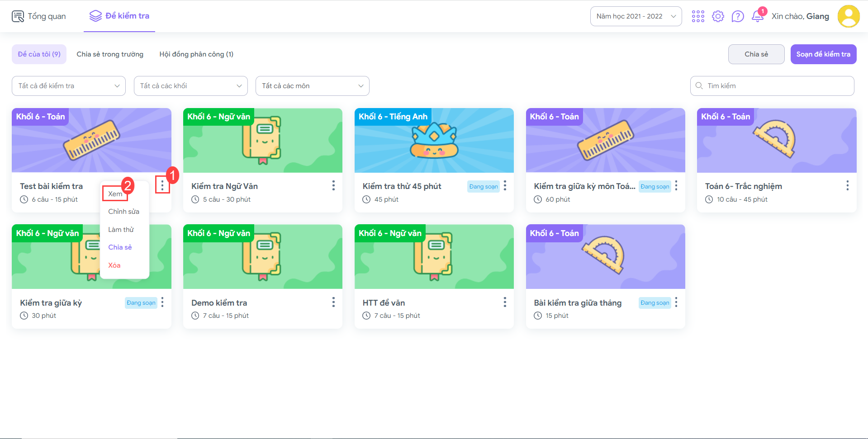The height and width of the screenshot is (439, 868).
Task: Click Soạn đề kiểm tra button
Action: pyautogui.click(x=823, y=54)
